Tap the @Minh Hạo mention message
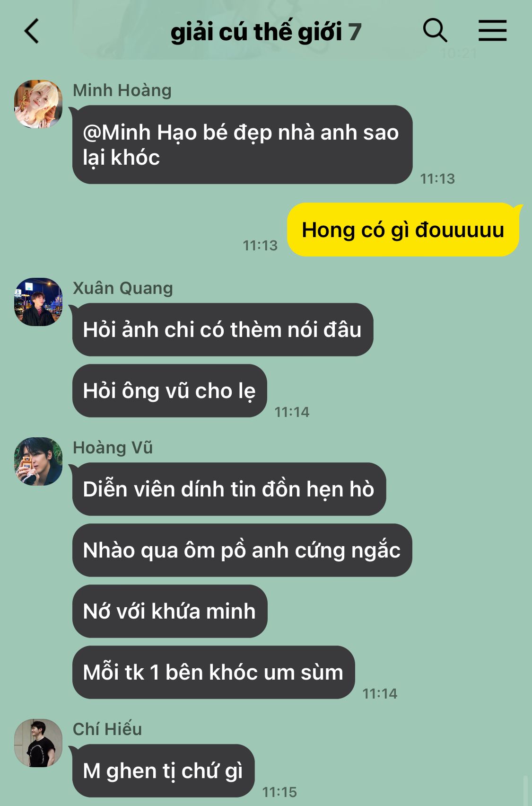The image size is (532, 806). pos(243,144)
